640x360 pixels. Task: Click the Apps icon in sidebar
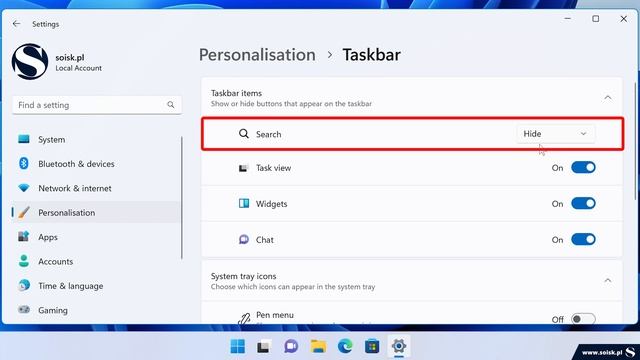tap(24, 236)
